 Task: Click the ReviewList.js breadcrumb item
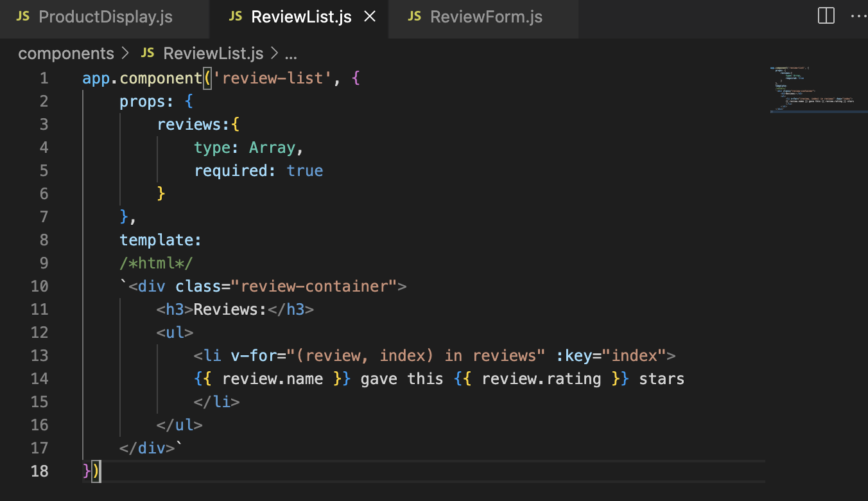214,53
